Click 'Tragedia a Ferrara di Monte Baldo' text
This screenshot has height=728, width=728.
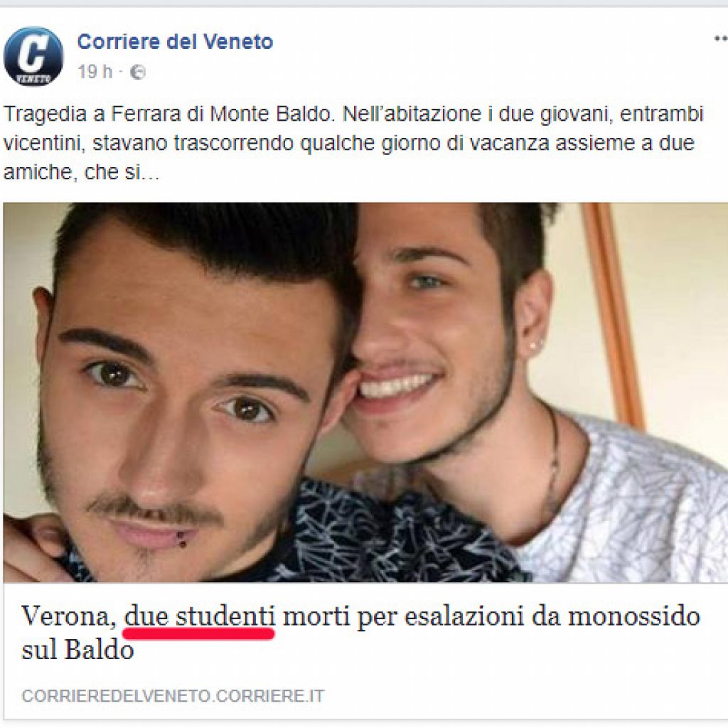pyautogui.click(x=168, y=114)
